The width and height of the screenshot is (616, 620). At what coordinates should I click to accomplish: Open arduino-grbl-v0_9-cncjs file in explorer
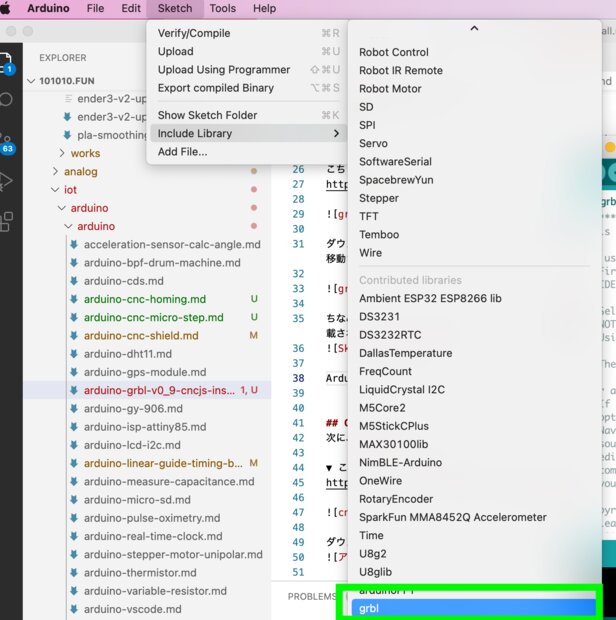pos(159,390)
